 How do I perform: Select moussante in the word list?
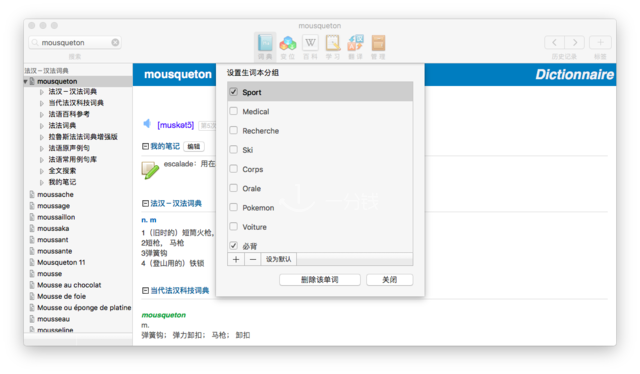(x=55, y=251)
